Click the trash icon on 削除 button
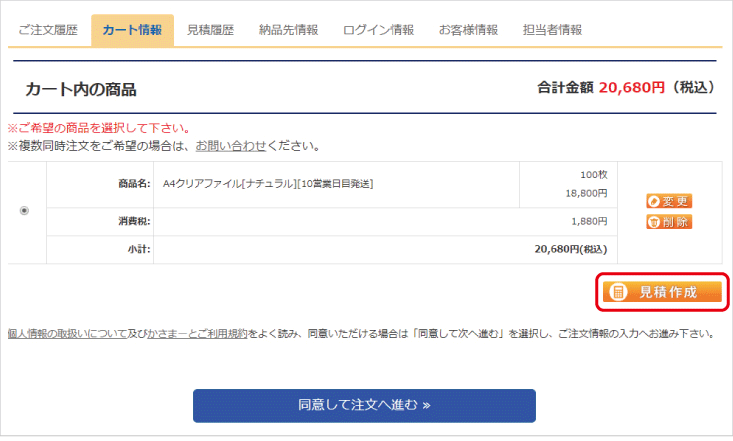Viewport: 733px width, 441px height. coord(653,222)
